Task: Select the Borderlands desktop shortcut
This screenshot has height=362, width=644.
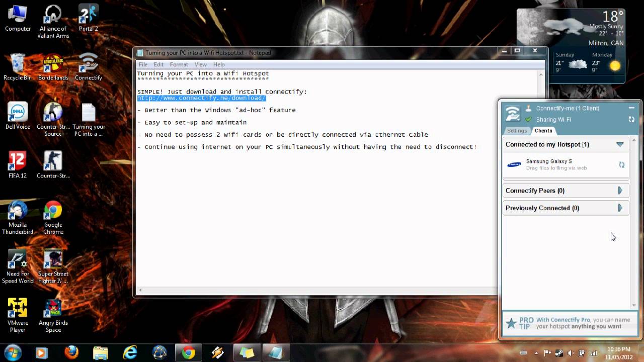Action: tap(53, 67)
